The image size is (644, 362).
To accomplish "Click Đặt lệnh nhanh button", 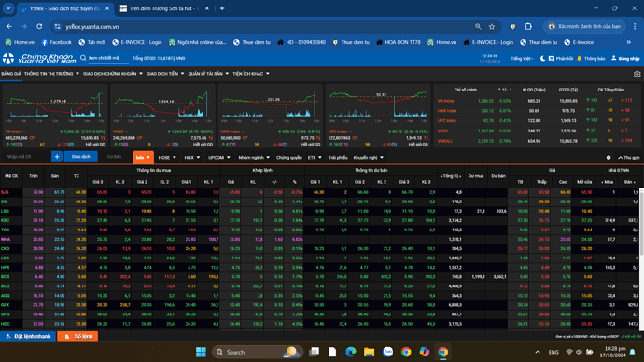I will pyautogui.click(x=28, y=336).
